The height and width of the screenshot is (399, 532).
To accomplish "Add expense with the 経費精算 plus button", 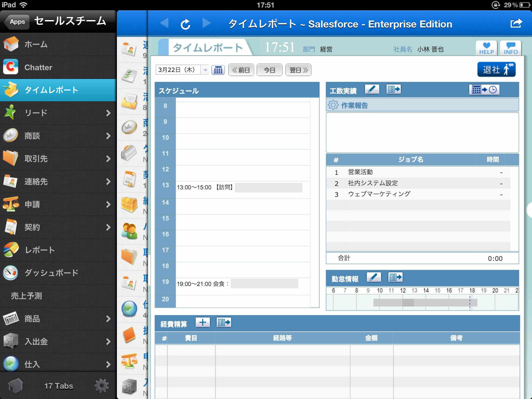I will [203, 323].
